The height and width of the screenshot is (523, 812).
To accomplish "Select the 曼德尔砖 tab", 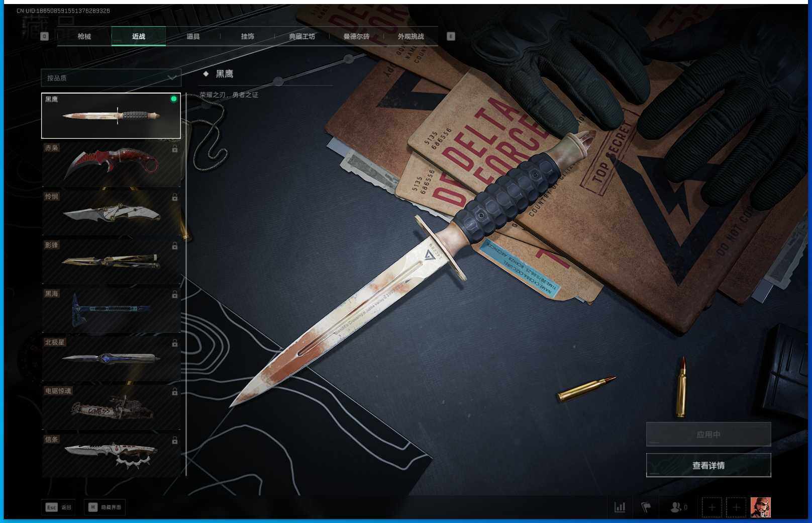I will 356,36.
